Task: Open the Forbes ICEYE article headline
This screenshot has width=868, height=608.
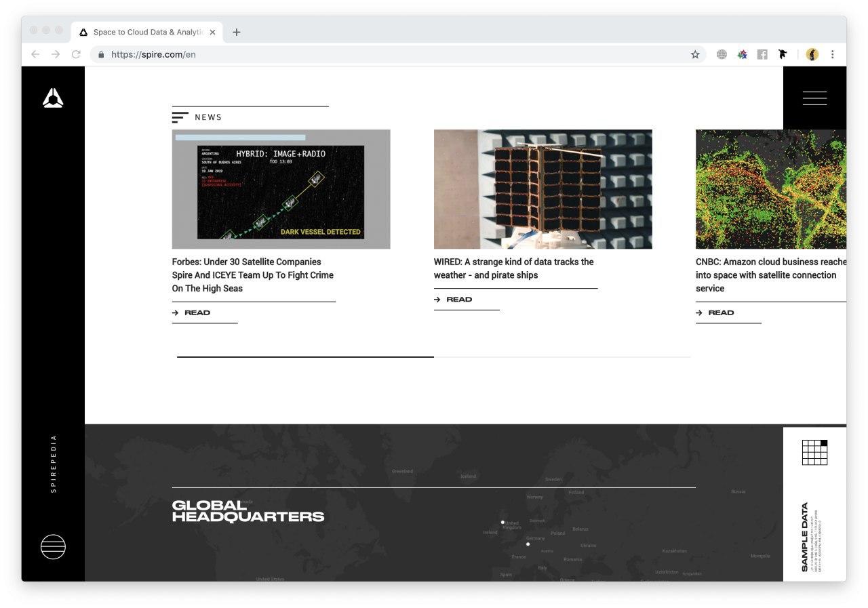Action: point(253,275)
